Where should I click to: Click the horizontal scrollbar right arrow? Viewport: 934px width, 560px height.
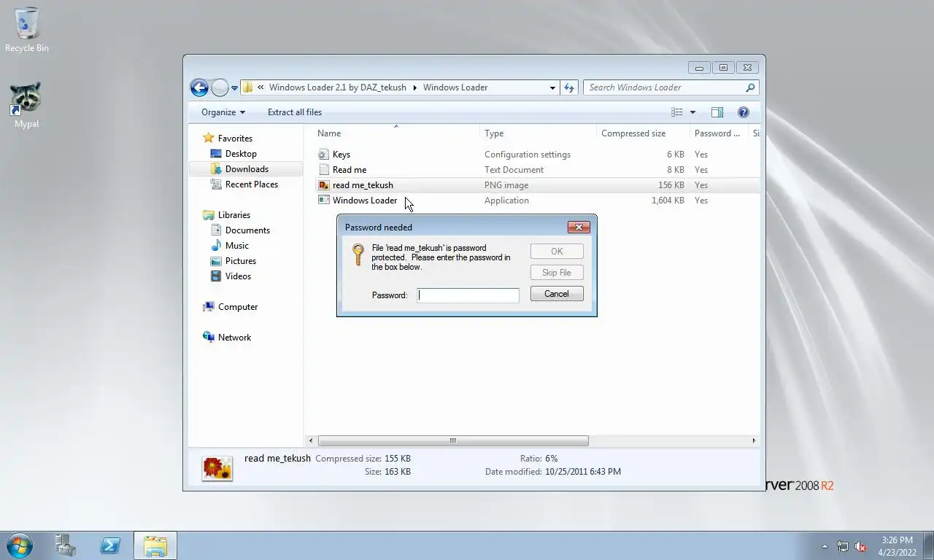coord(754,440)
